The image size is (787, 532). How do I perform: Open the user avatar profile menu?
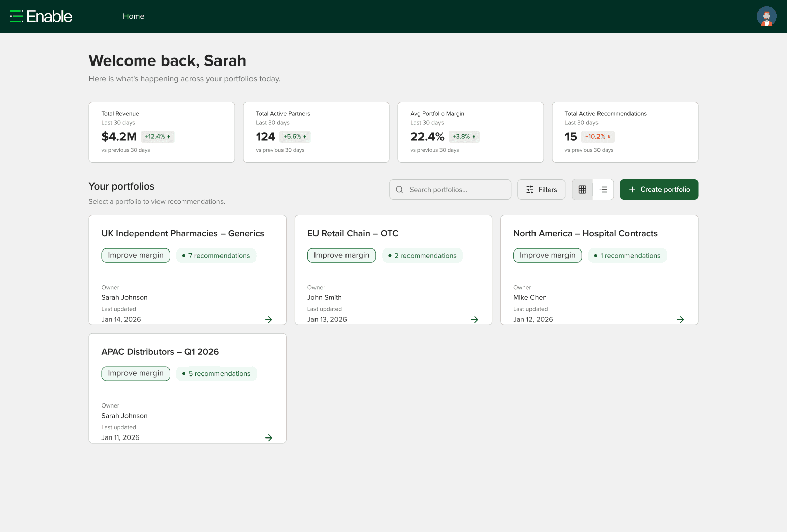[766, 16]
